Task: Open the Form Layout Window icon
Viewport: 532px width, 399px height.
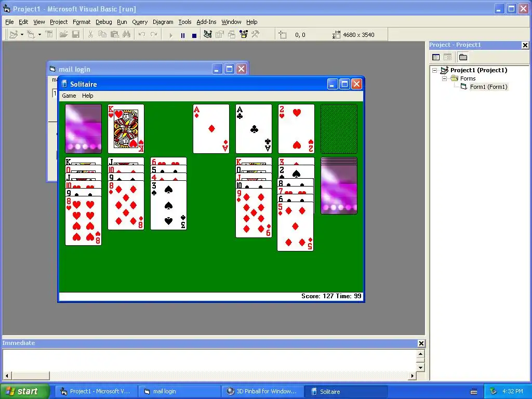Action: [x=231, y=35]
